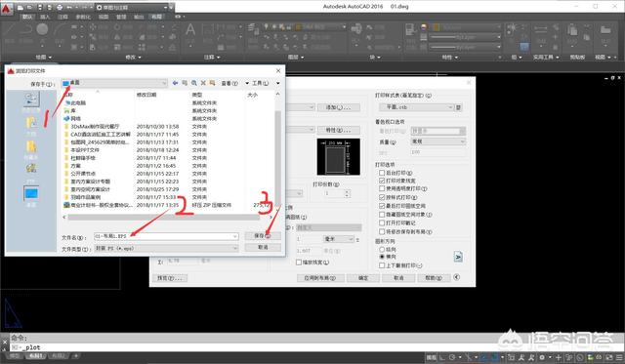Click the plot style table edit icon
Image resolution: width=625 pixels, height=364 pixels.
click(x=458, y=107)
